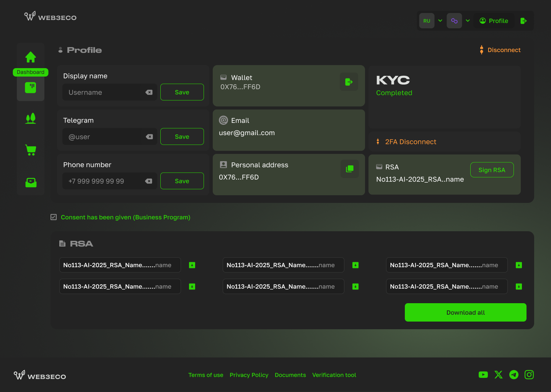
Task: Download second RSA file in left column
Action: (192, 286)
